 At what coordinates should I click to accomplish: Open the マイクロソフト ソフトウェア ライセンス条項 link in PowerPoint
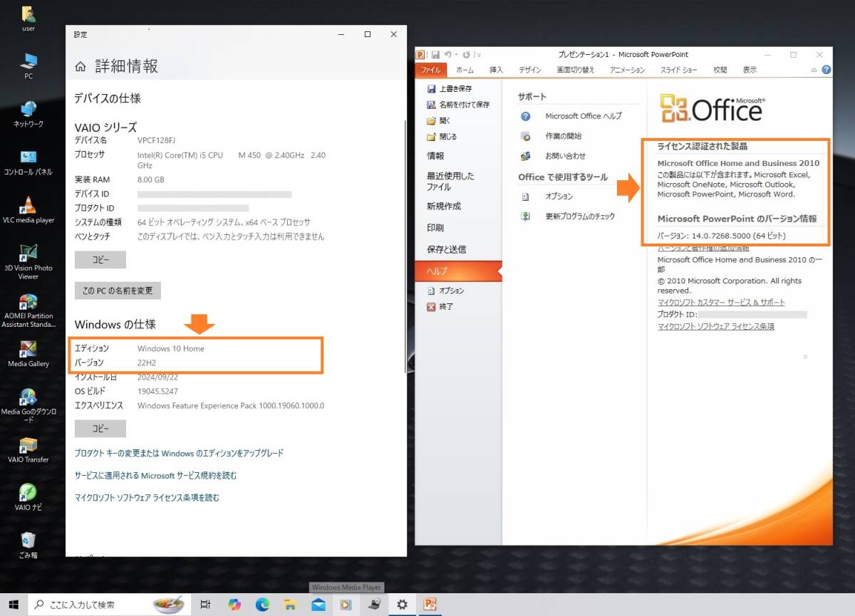tap(715, 326)
